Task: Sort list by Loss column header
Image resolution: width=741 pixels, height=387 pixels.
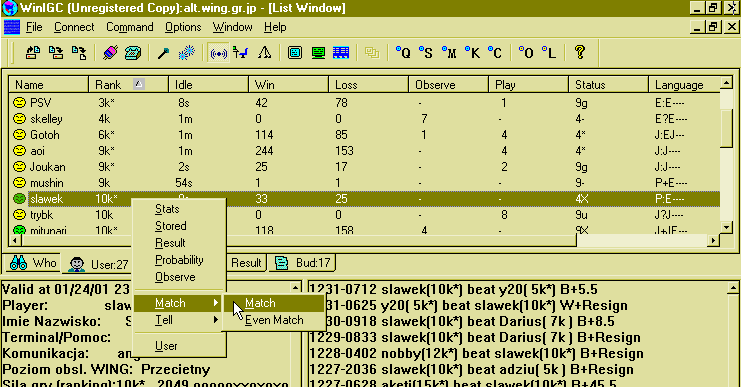Action: click(x=368, y=85)
